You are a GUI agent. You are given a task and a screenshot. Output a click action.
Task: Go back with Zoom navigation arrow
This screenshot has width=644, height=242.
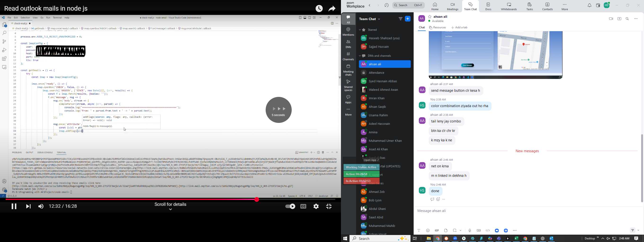(370, 5)
